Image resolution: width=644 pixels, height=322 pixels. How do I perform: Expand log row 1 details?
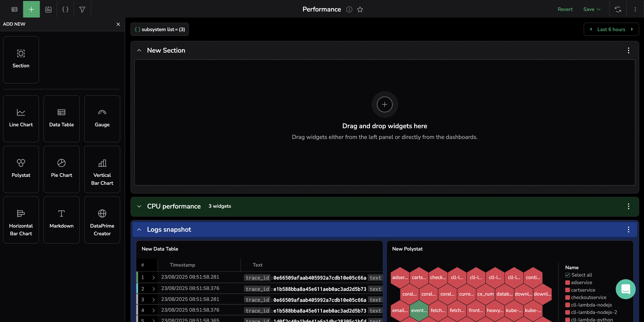point(154,278)
